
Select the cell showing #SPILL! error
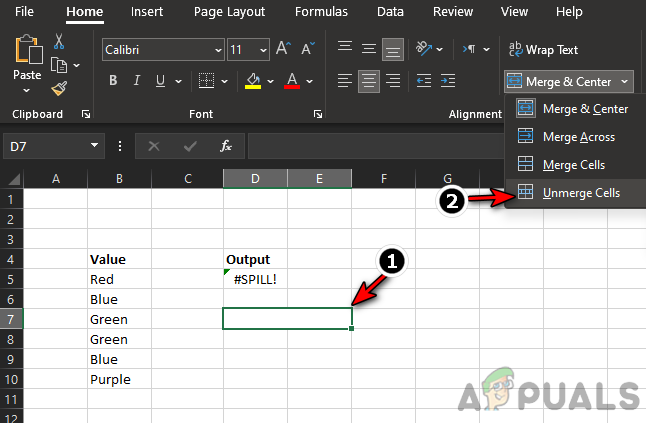255,279
